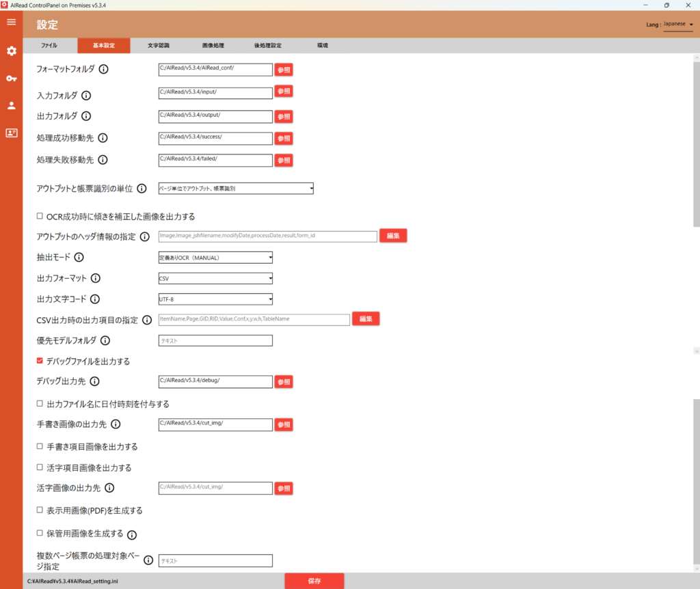
Task: Show info for 手書き画像の出力先
Action: [116, 424]
